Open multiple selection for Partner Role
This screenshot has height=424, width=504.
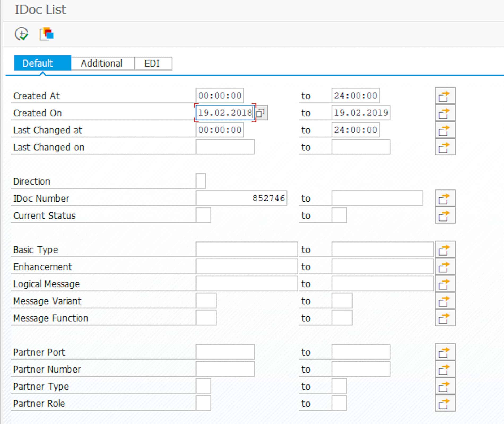point(445,403)
